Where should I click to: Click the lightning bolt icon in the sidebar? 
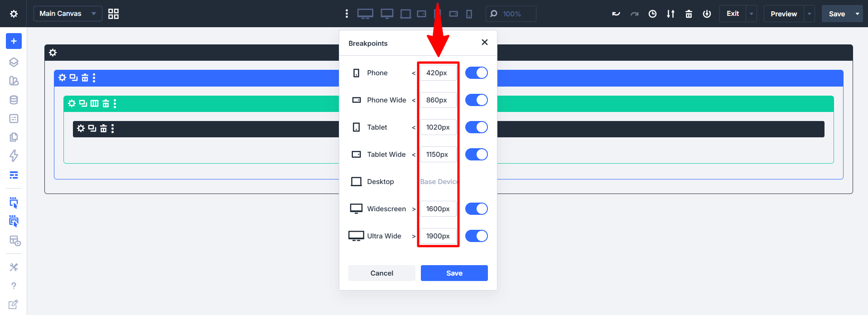pos(14,156)
